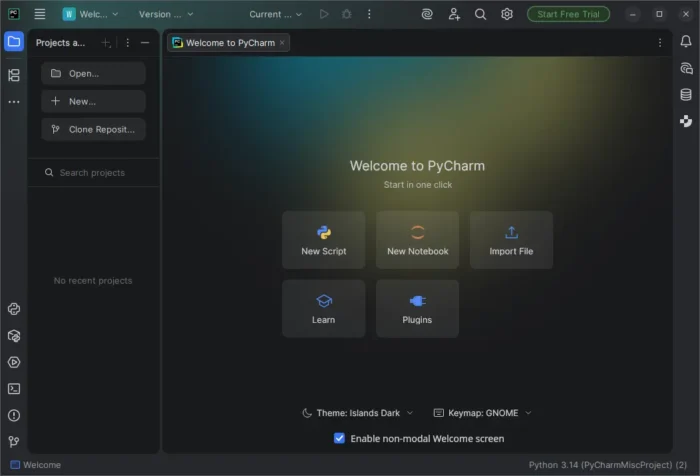Open the Git version control tool window
Screen dimensions: 700x476
[14, 441]
